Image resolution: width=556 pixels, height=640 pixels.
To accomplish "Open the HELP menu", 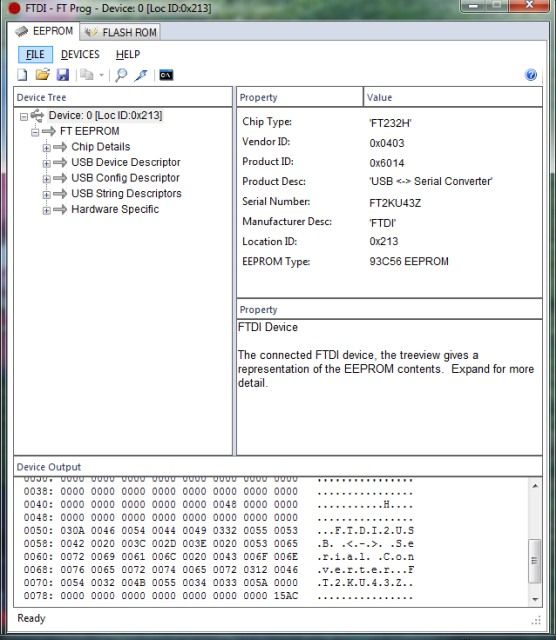I will coord(128,54).
